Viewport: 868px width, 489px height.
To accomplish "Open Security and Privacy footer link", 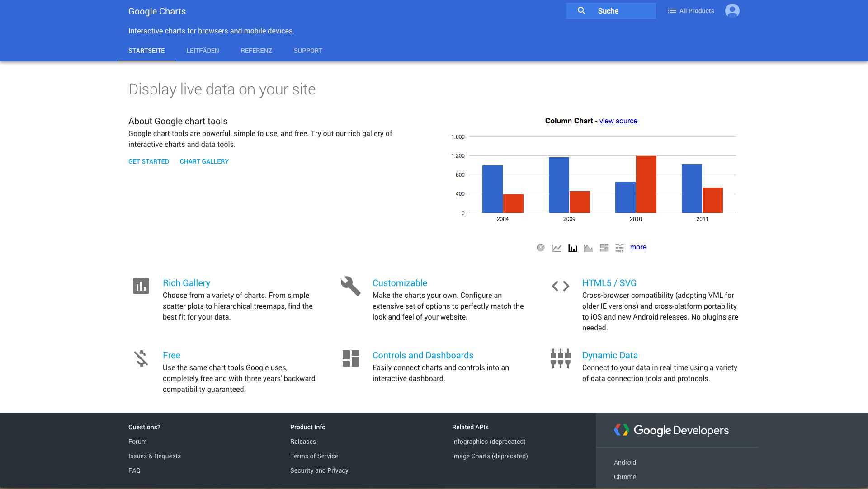I will point(319,470).
